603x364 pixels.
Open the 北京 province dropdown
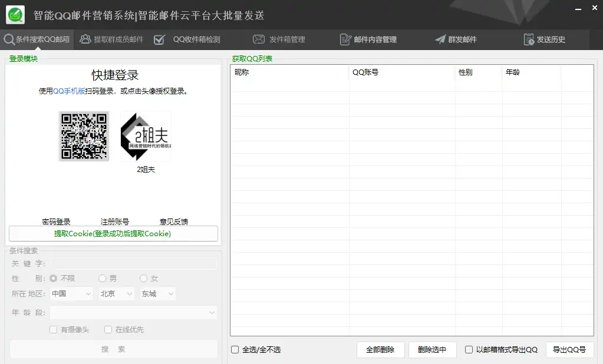click(117, 294)
